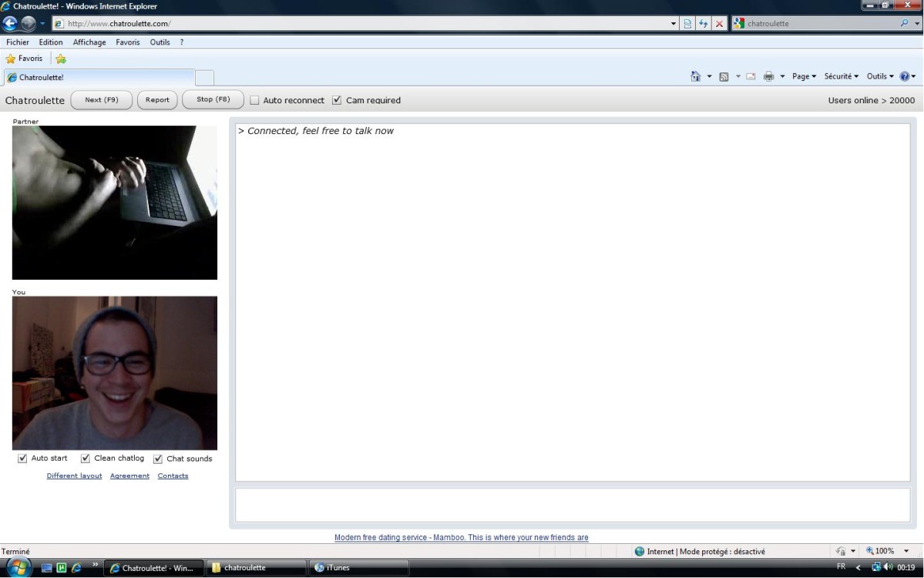Click the zoom magnifier in the status bar
The height and width of the screenshot is (578, 924).
tap(870, 552)
